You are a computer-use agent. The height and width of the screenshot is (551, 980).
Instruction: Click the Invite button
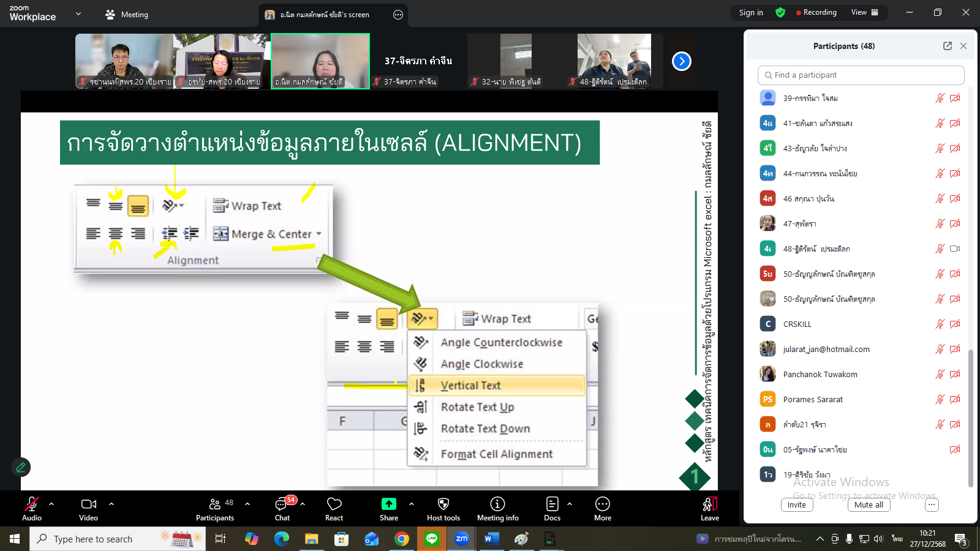coord(796,505)
